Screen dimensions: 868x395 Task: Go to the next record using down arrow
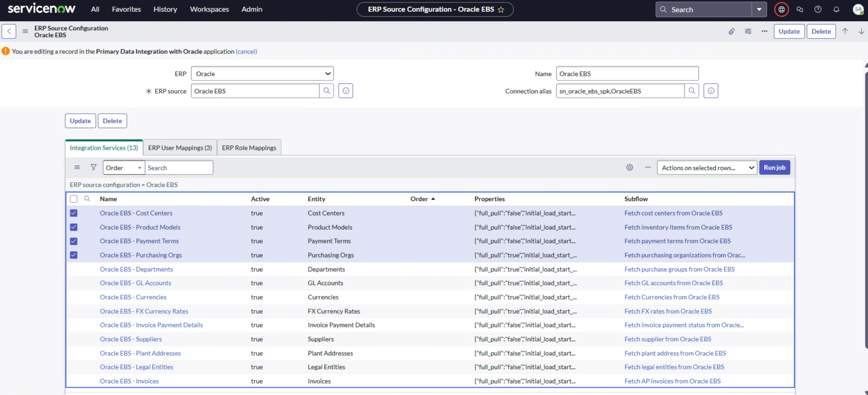click(861, 31)
